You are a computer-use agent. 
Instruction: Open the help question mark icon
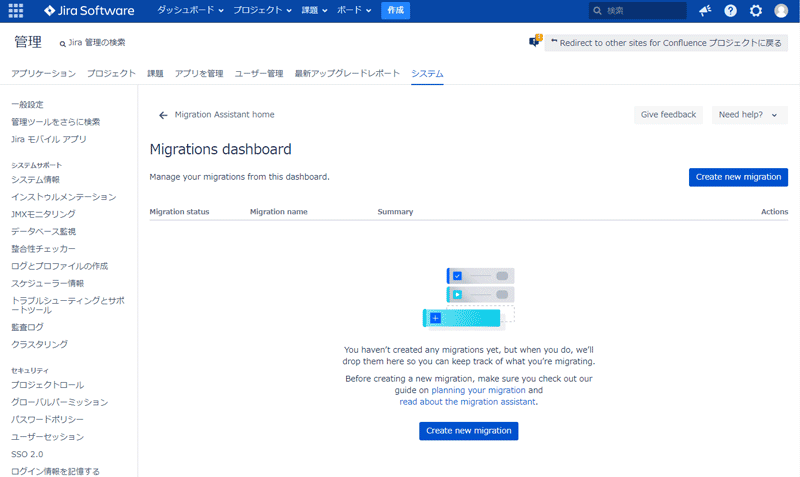pos(731,11)
